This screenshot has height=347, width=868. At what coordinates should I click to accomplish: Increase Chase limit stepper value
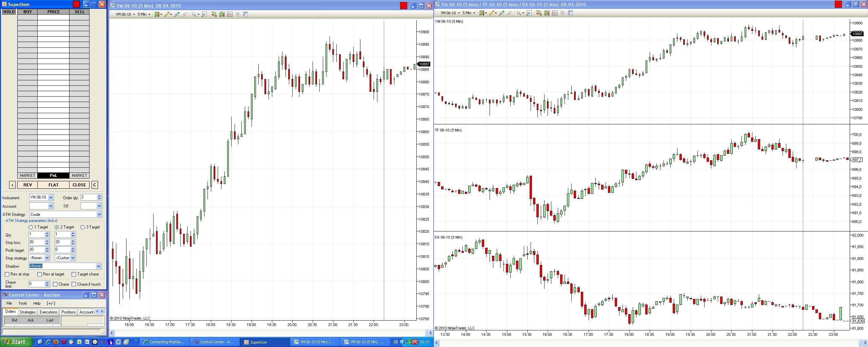[x=47, y=283]
